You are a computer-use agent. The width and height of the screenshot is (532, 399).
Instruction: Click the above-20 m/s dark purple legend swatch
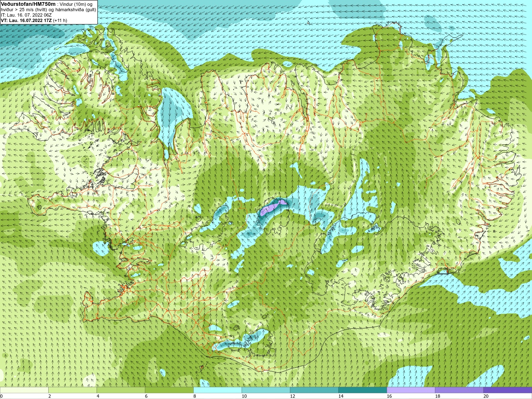pyautogui.click(x=507, y=390)
